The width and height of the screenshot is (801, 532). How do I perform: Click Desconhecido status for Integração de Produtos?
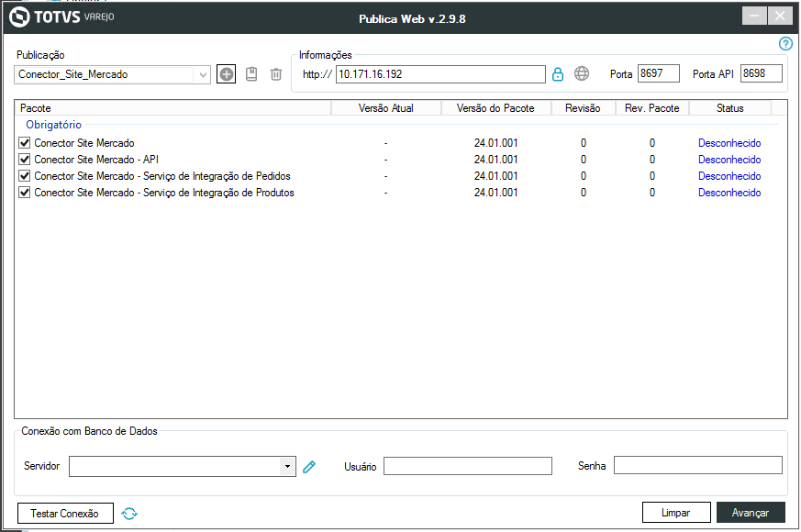[729, 193]
